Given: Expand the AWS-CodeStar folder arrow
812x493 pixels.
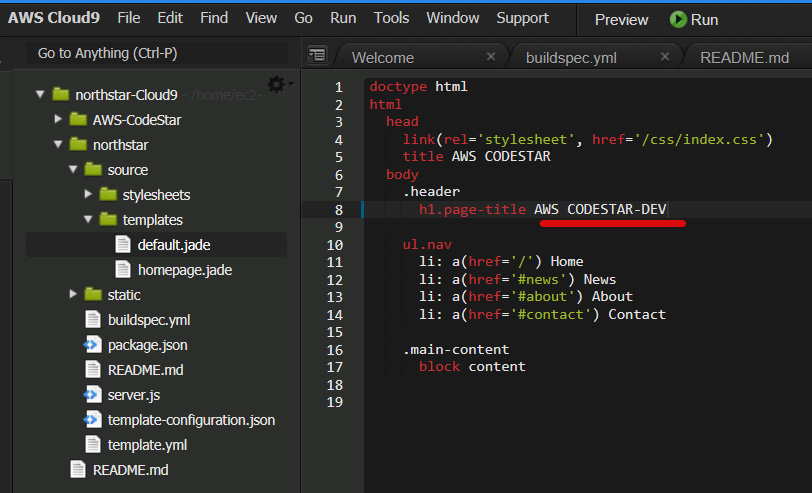Looking at the screenshot, I should click(x=58, y=120).
